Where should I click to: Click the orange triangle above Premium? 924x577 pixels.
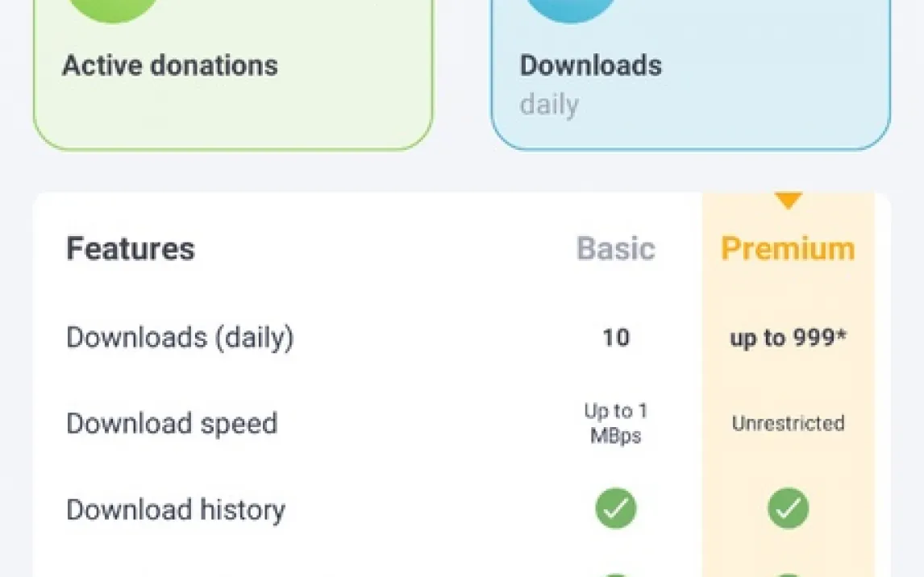tap(788, 201)
